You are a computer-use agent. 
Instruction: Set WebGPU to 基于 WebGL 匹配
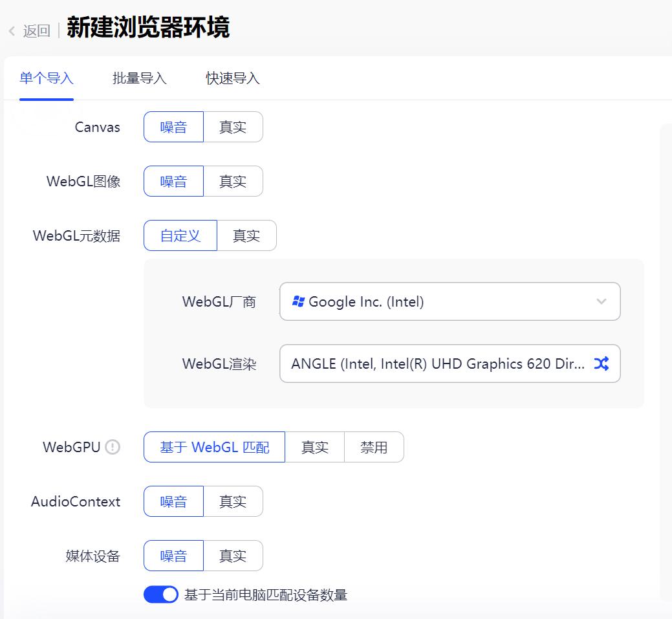point(214,447)
